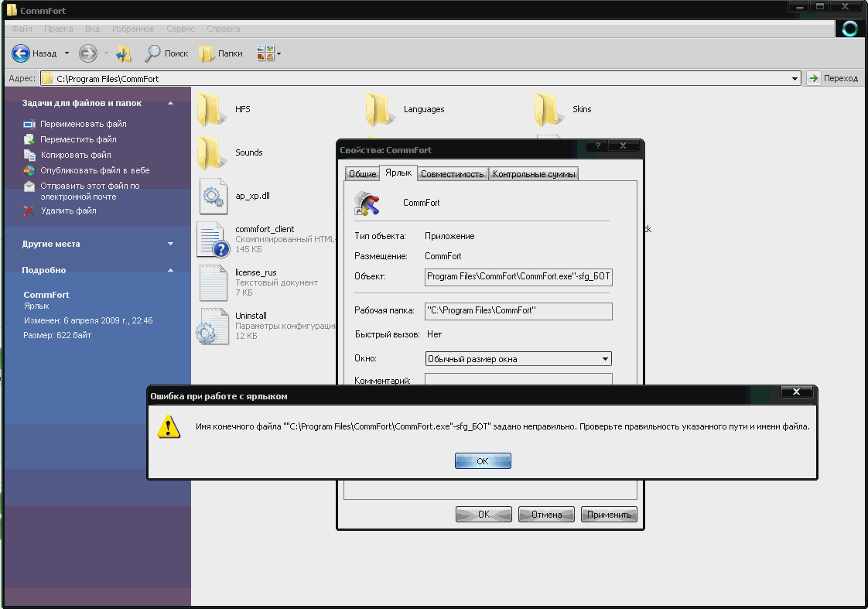Viewport: 868px width, 609px height.
Task: Switch to the Compatibility tab
Action: (453, 174)
